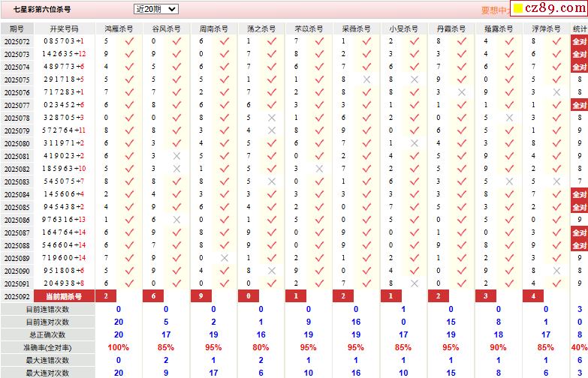Click the red check in 丹霞杀号 column, row 2025091
This screenshot has width=588, height=378.
tap(462, 283)
